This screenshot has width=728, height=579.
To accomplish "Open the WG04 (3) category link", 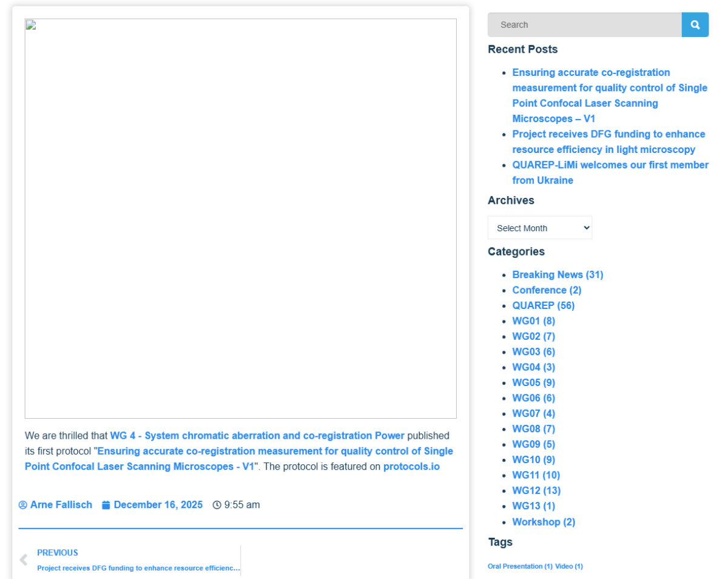I will (x=533, y=367).
